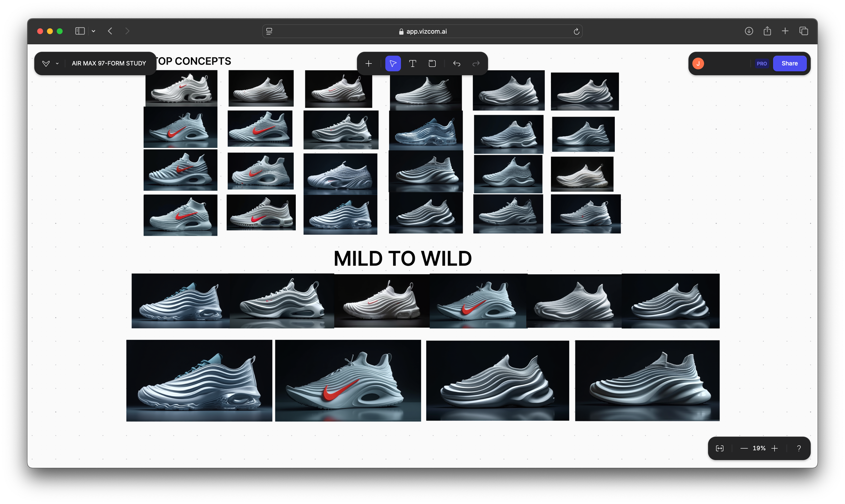Screen dimensions: 845x504
Task: Open the Safari share sheet
Action: [767, 31]
